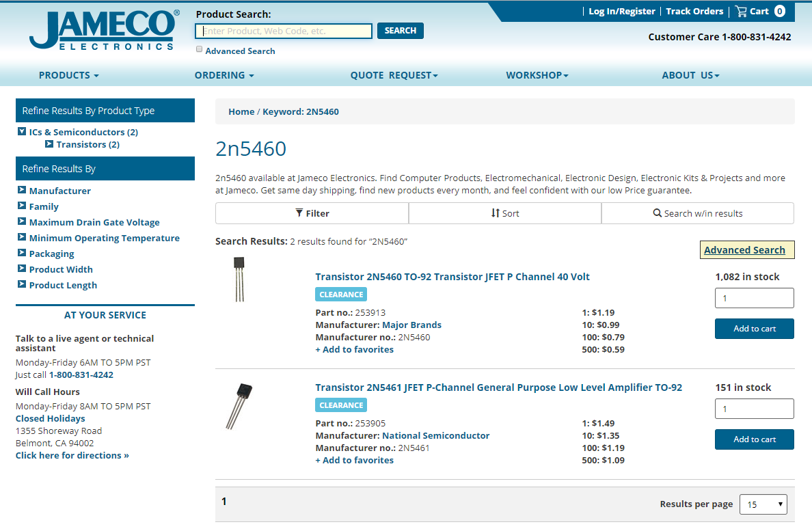Expand the Maximum Drain Gate Voltage filter arrow
This screenshot has width=812, height=531.
[x=22, y=221]
